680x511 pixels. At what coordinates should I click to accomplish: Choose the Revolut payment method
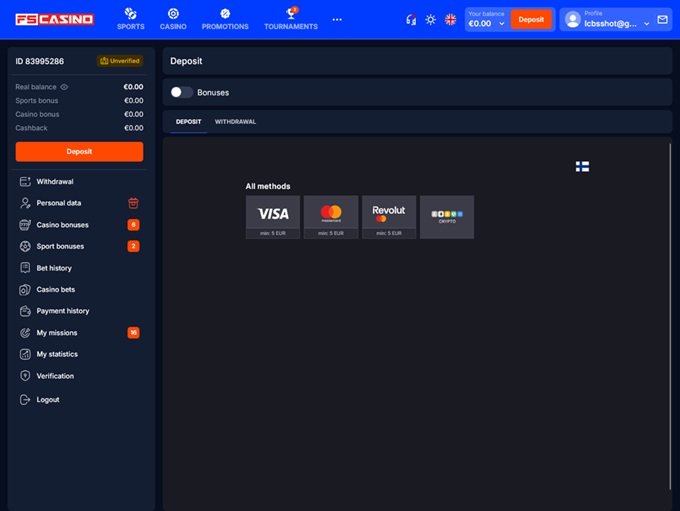389,217
